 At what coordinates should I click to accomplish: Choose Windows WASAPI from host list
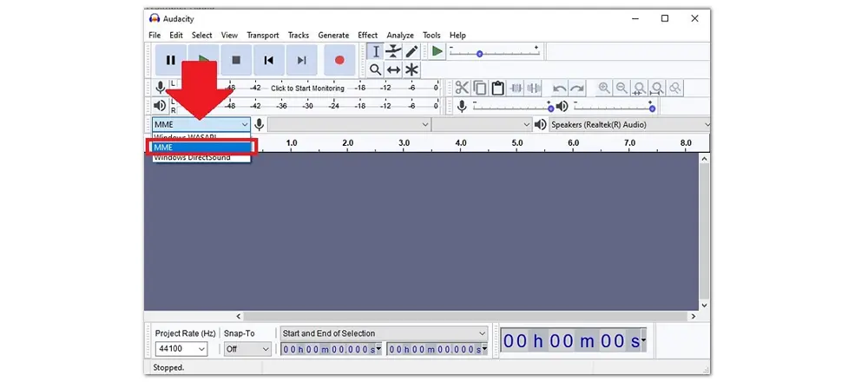[x=201, y=137]
